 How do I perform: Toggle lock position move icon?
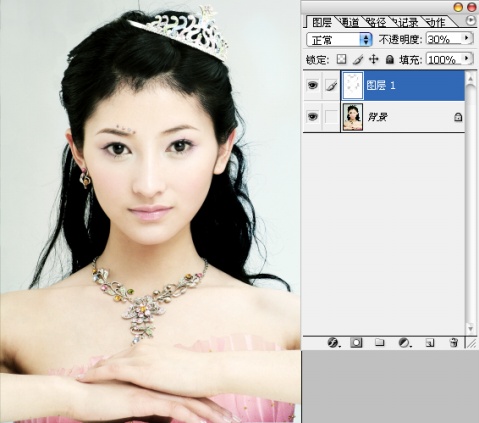coord(374,60)
